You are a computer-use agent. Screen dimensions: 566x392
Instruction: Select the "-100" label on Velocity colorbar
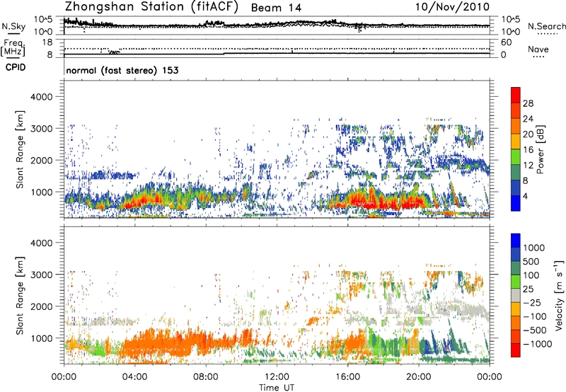[534, 316]
